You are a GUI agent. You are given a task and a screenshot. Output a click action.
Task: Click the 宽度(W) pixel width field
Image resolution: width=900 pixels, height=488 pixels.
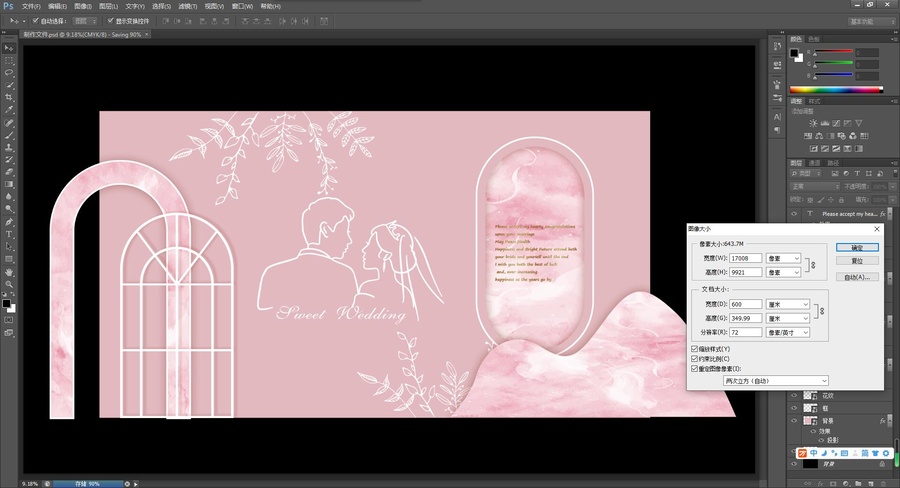[746, 258]
